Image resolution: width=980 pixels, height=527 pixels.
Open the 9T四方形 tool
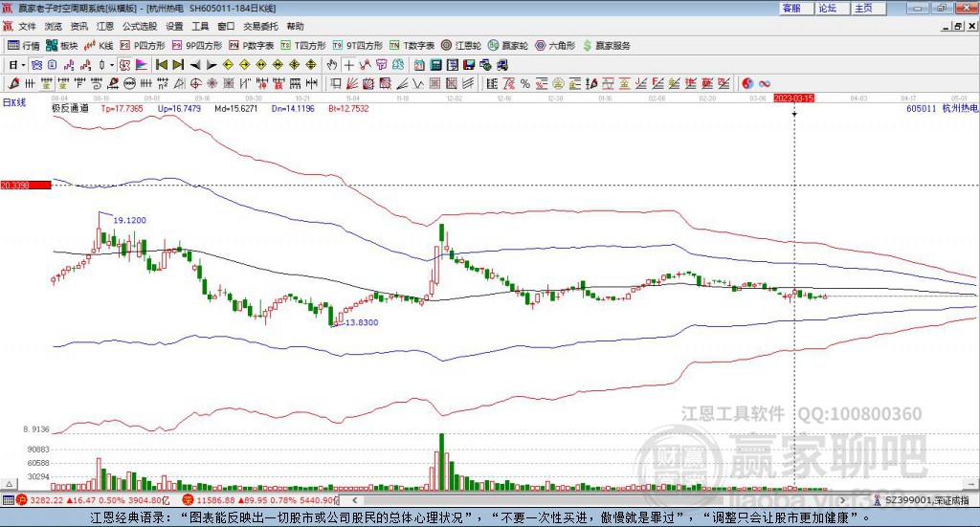pos(358,46)
